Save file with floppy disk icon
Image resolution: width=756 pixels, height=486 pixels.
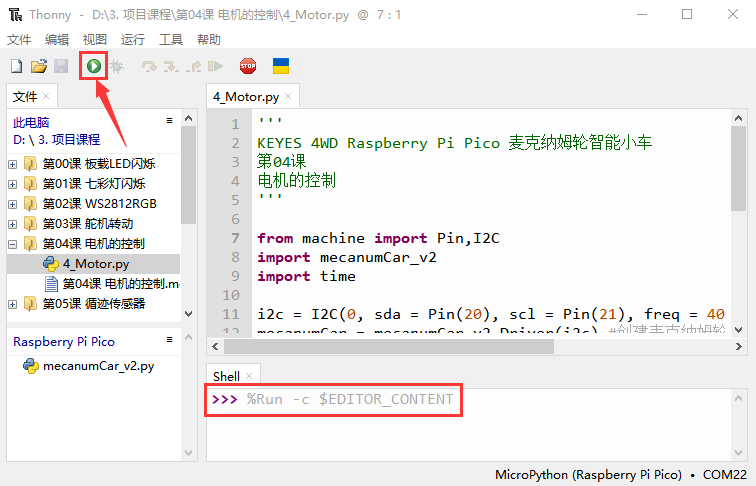pyautogui.click(x=61, y=66)
